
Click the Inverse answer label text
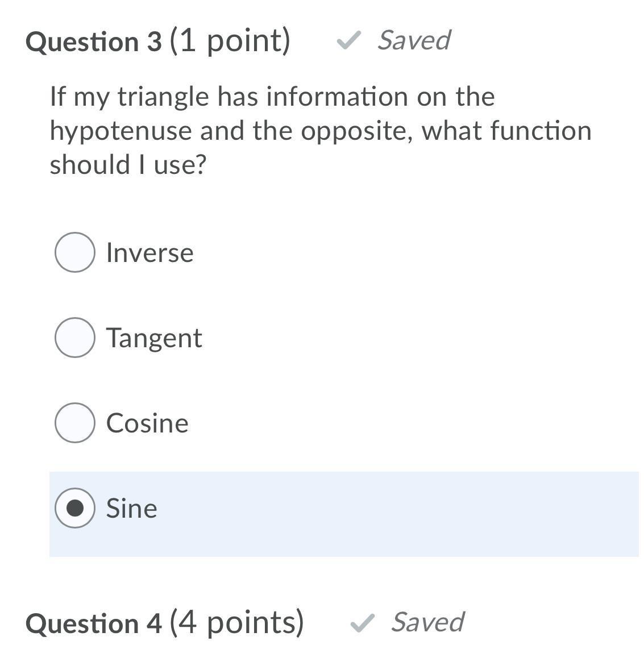click(x=149, y=253)
